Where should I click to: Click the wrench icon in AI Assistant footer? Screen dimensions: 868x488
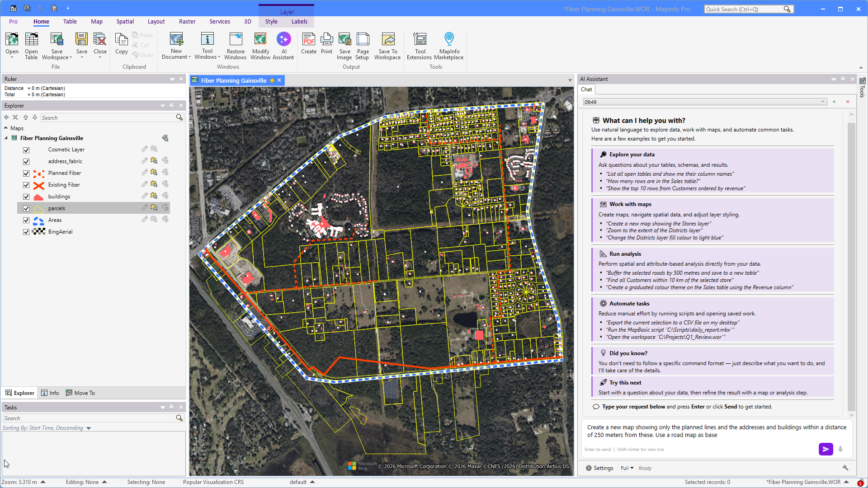pos(845,468)
